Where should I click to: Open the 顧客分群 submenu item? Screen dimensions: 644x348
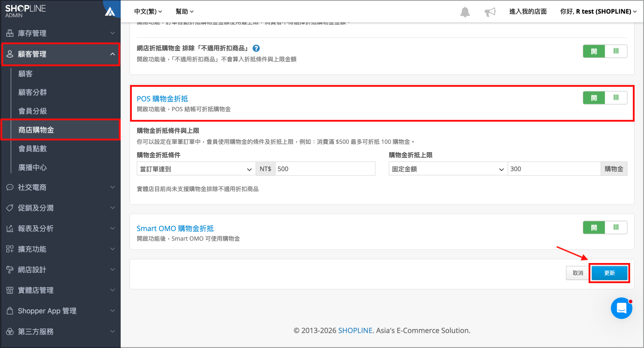pyautogui.click(x=33, y=92)
